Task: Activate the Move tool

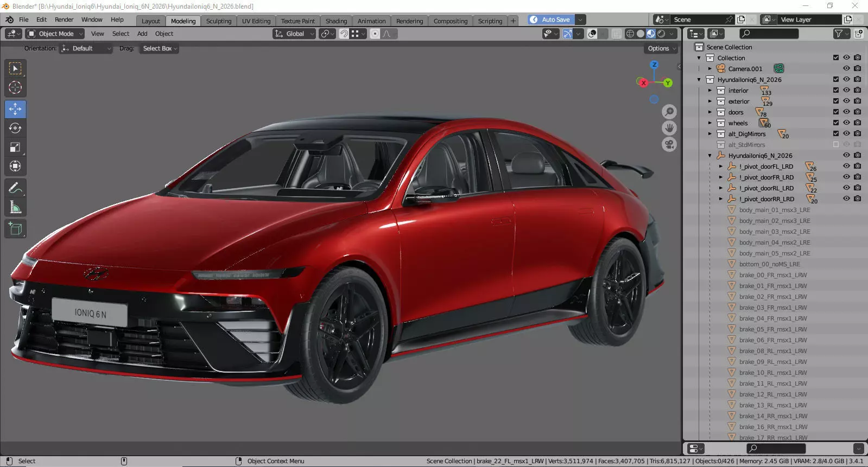Action: 15,109
